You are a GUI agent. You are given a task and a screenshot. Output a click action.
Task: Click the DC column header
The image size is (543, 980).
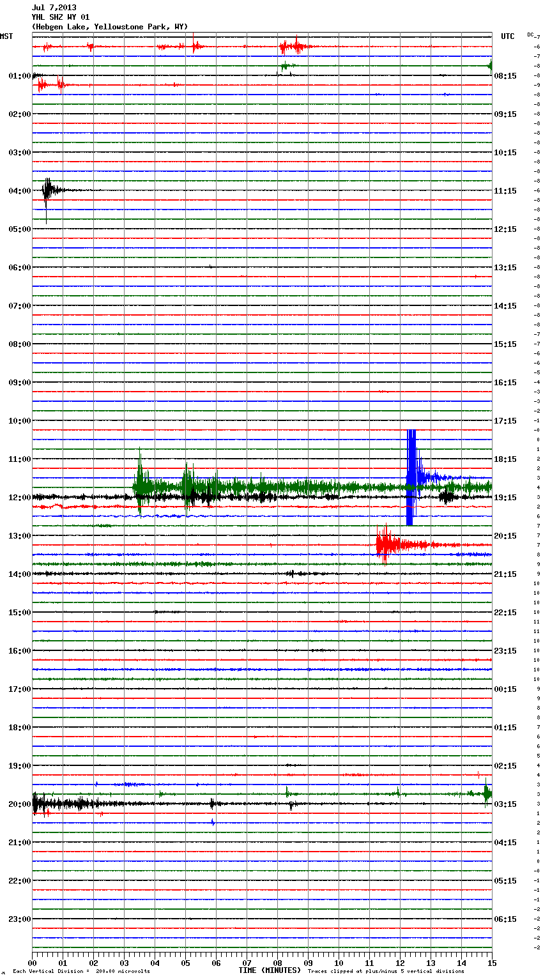click(x=531, y=34)
